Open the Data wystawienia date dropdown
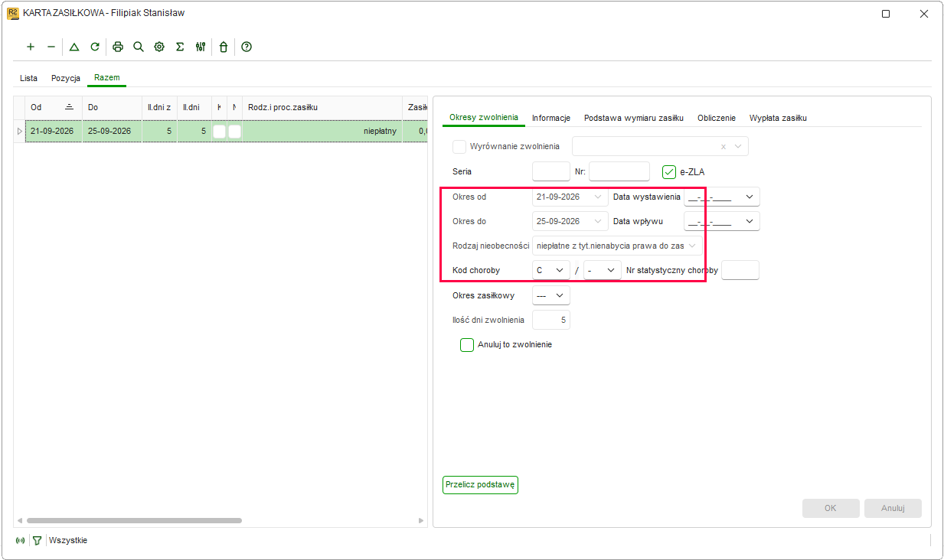This screenshot has height=560, width=944. point(750,197)
